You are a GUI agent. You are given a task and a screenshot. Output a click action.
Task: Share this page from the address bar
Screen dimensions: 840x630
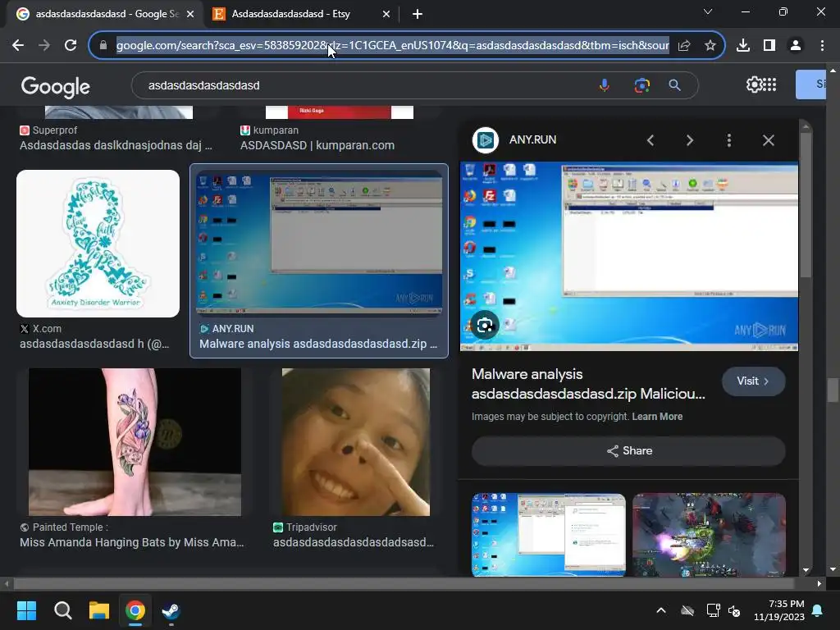click(684, 46)
